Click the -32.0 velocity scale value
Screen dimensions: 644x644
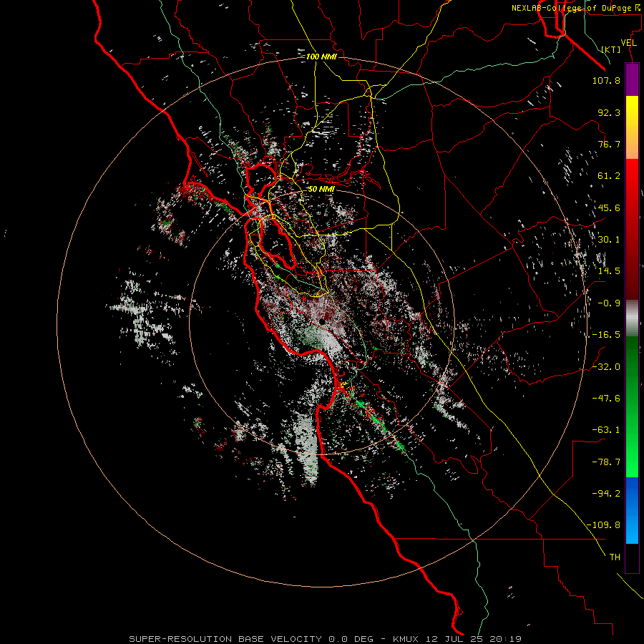[606, 367]
